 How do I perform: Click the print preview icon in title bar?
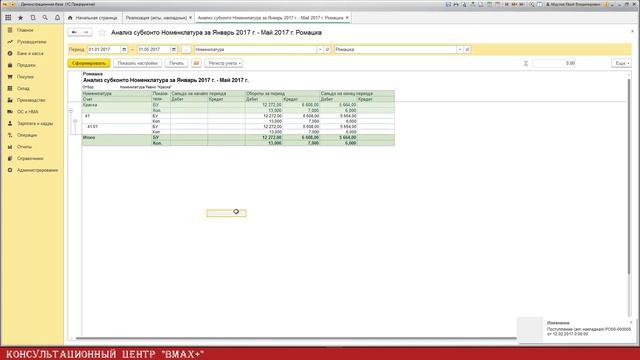coord(464,4)
